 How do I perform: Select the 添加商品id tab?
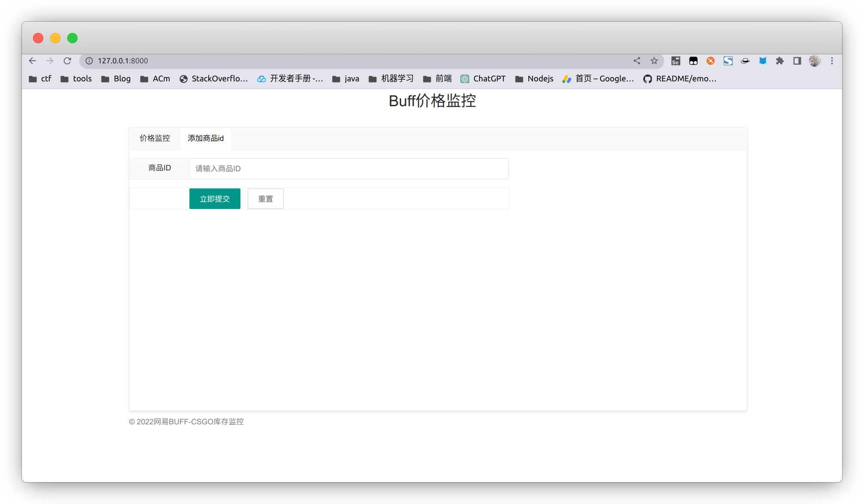pyautogui.click(x=206, y=138)
